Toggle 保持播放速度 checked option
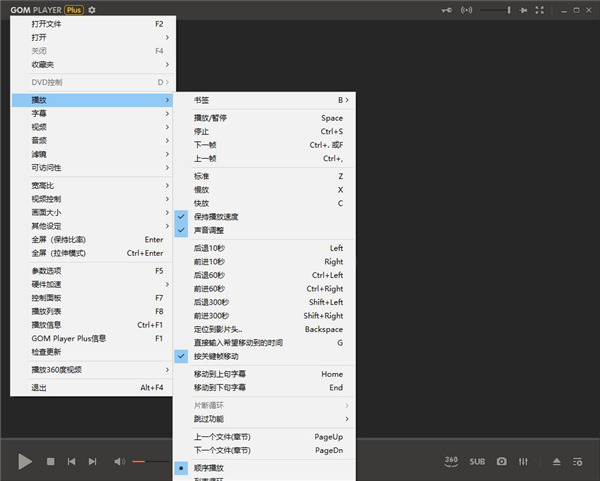600x481 pixels. click(216, 217)
